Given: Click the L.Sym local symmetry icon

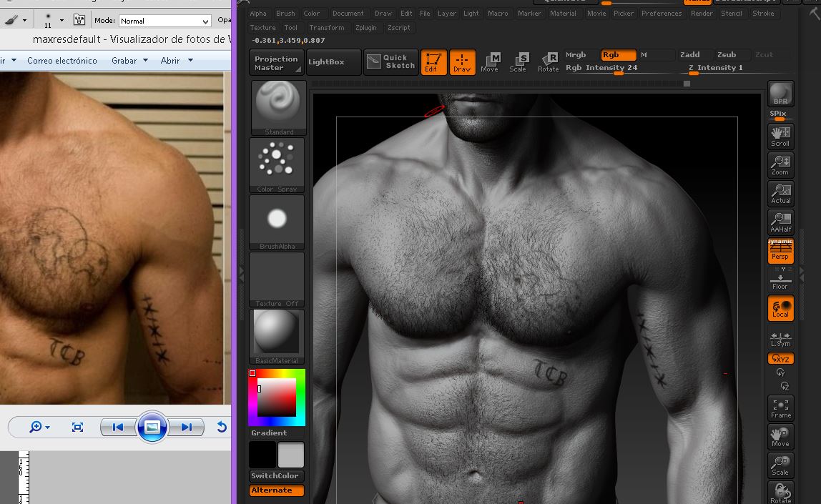Looking at the screenshot, I should pyautogui.click(x=781, y=339).
